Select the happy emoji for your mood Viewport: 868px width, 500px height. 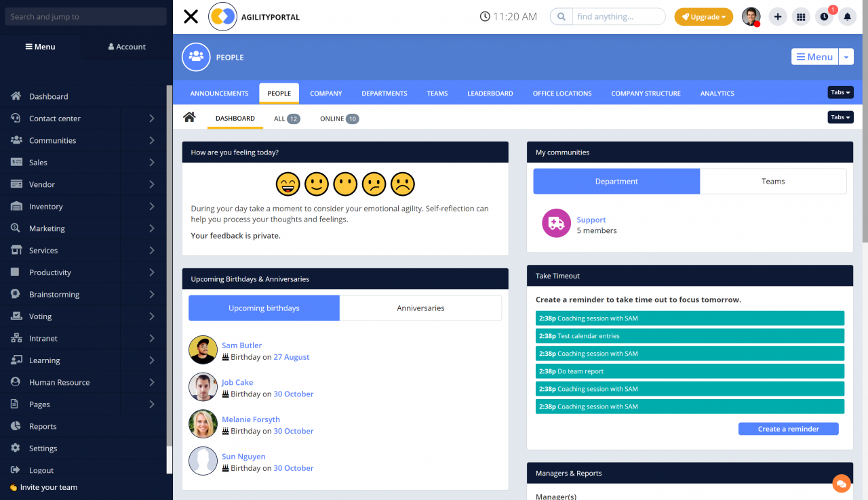point(288,184)
